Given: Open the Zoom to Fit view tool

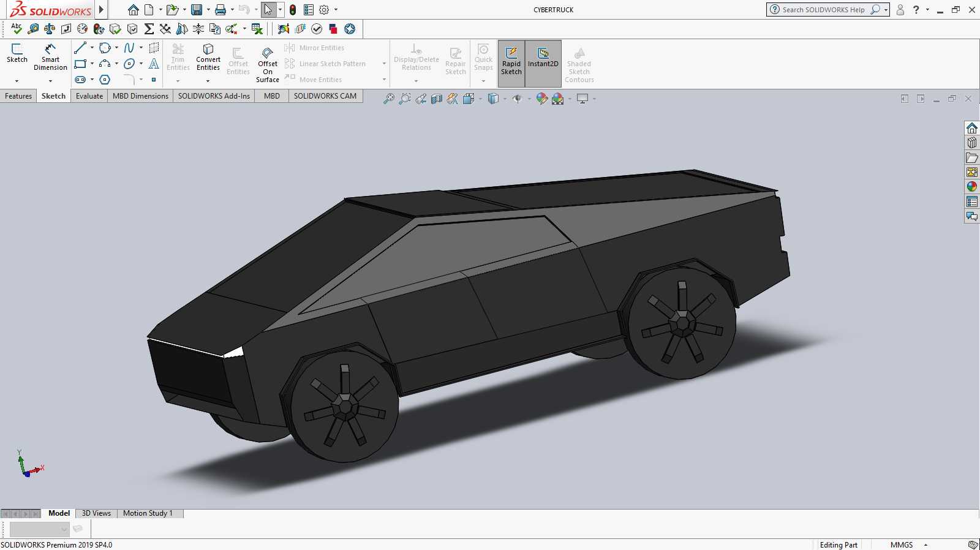Looking at the screenshot, I should point(388,99).
